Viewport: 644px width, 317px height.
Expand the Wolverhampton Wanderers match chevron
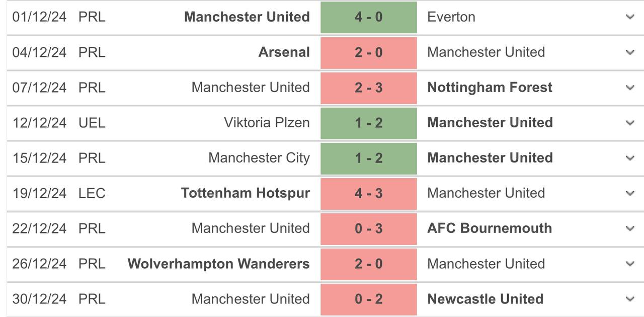(630, 264)
